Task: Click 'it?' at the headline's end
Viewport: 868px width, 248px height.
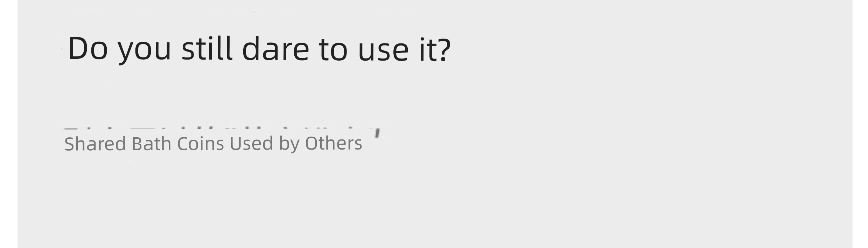Action: click(435, 49)
